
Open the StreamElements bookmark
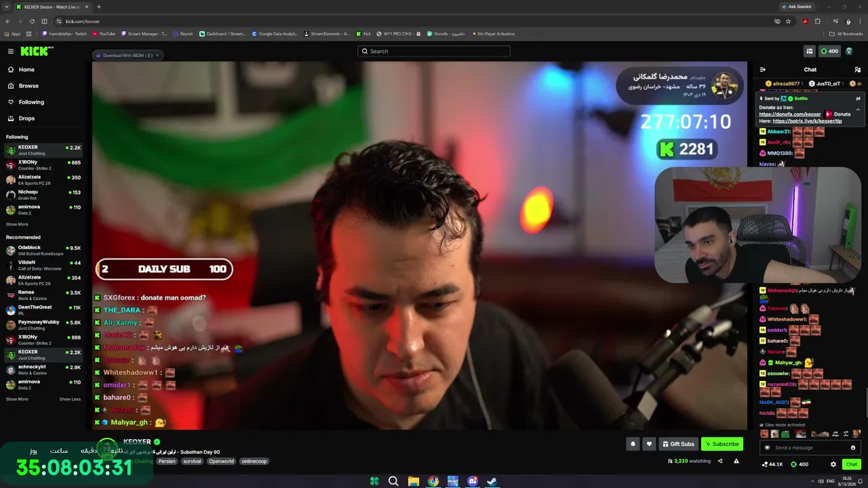click(x=327, y=34)
